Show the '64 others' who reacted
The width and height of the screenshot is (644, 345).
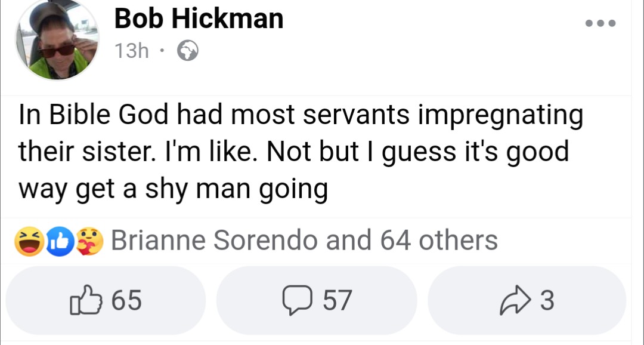tap(438, 241)
